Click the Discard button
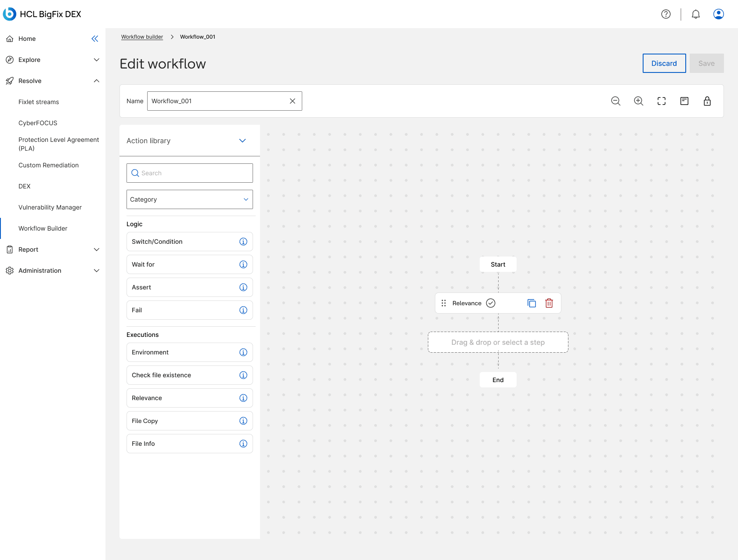 [x=664, y=63]
